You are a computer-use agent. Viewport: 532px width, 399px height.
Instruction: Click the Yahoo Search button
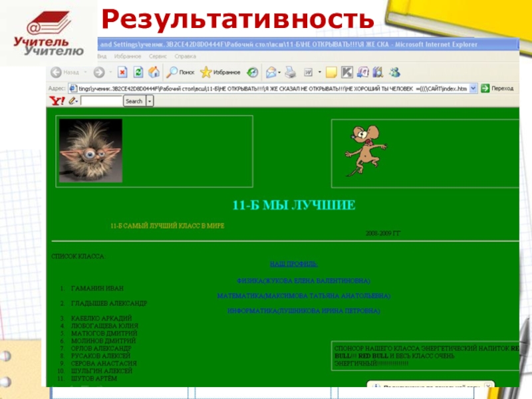point(134,101)
